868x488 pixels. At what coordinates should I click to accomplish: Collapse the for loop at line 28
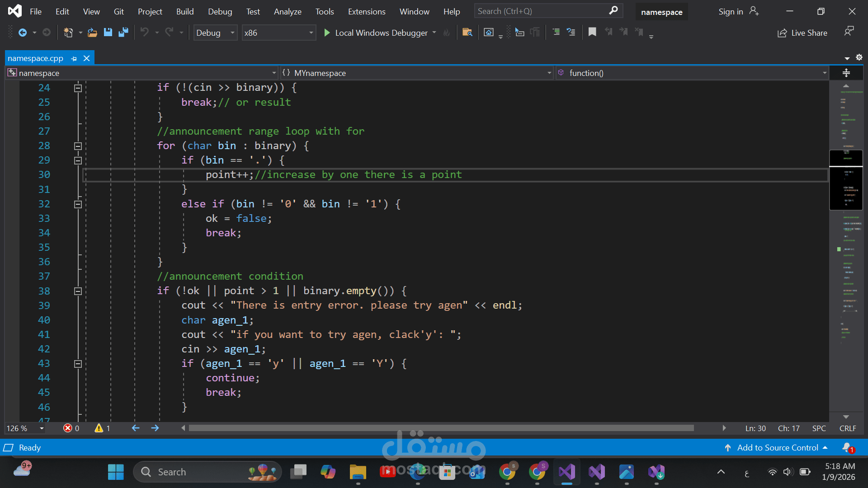pyautogui.click(x=78, y=146)
